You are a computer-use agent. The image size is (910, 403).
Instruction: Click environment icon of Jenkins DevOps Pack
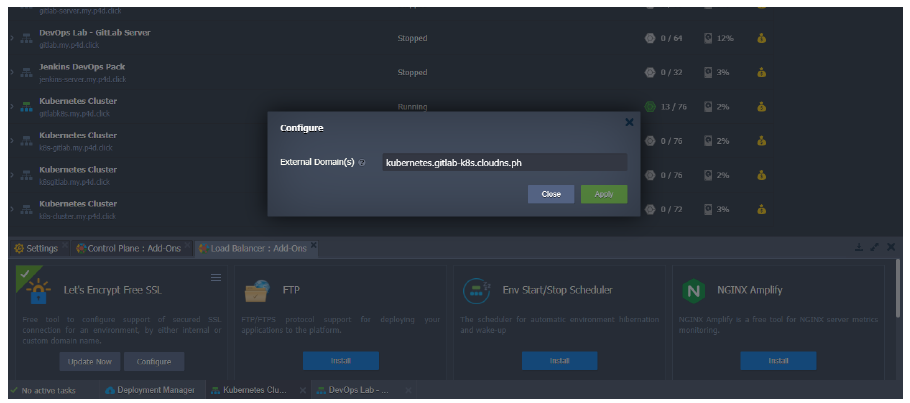pos(26,73)
